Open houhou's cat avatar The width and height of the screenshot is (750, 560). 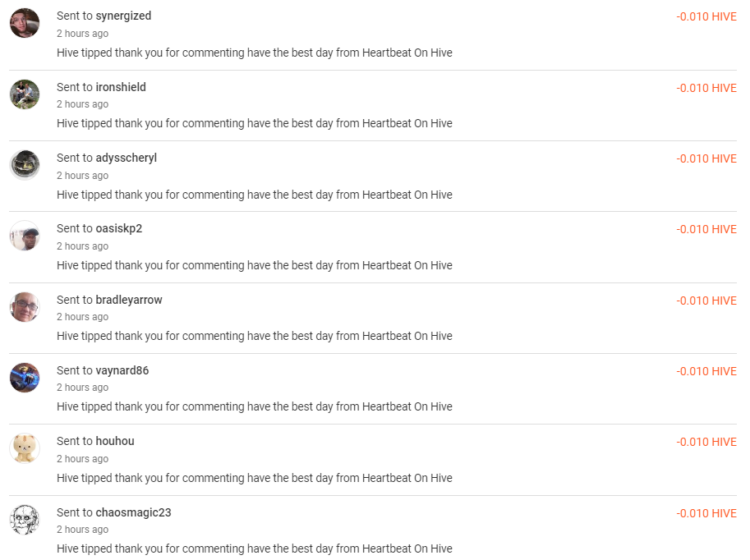pos(25,448)
